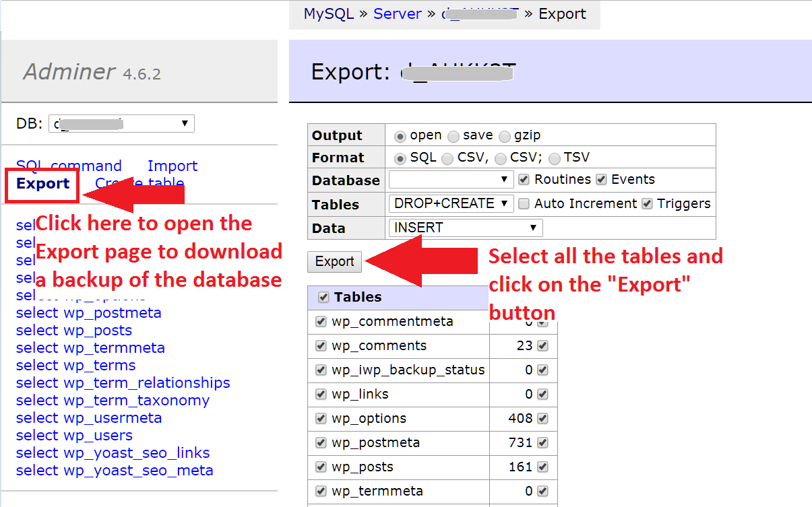Click the Adminer version number 4.6.2
Image resolution: width=812 pixels, height=507 pixels.
tap(142, 74)
